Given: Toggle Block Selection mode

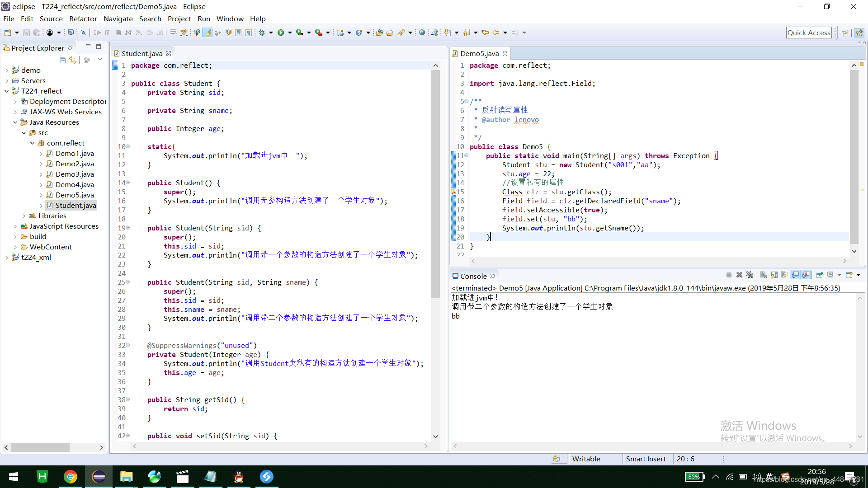Looking at the screenshot, I should pyautogui.click(x=238, y=33).
